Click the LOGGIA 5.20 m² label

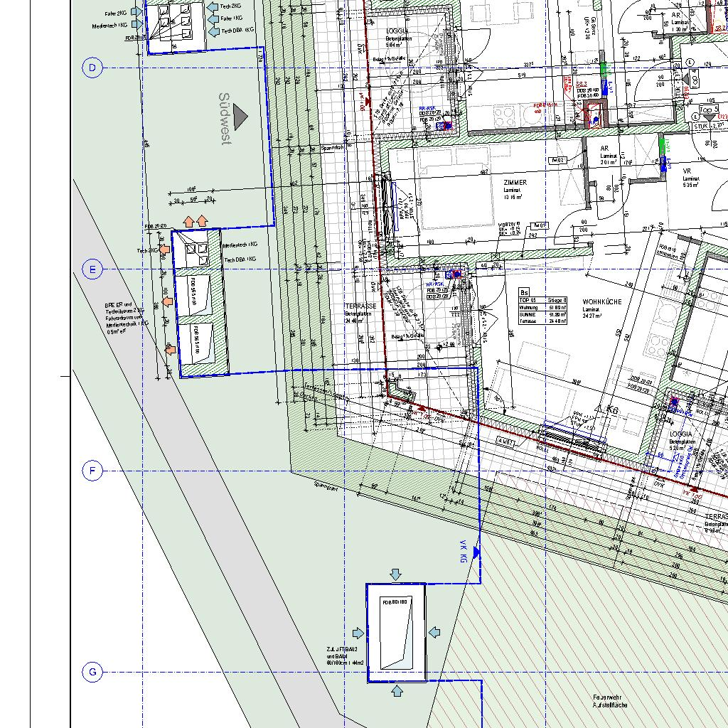[x=680, y=441]
